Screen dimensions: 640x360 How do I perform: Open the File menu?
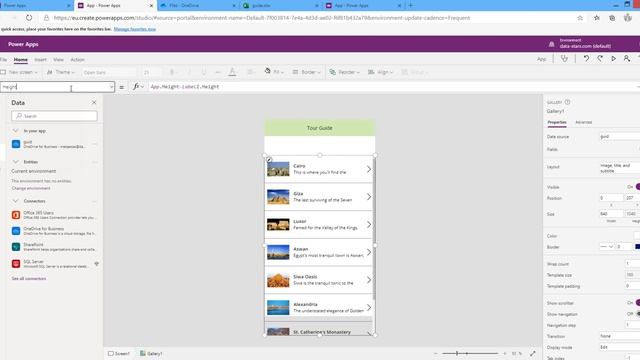pyautogui.click(x=4, y=60)
